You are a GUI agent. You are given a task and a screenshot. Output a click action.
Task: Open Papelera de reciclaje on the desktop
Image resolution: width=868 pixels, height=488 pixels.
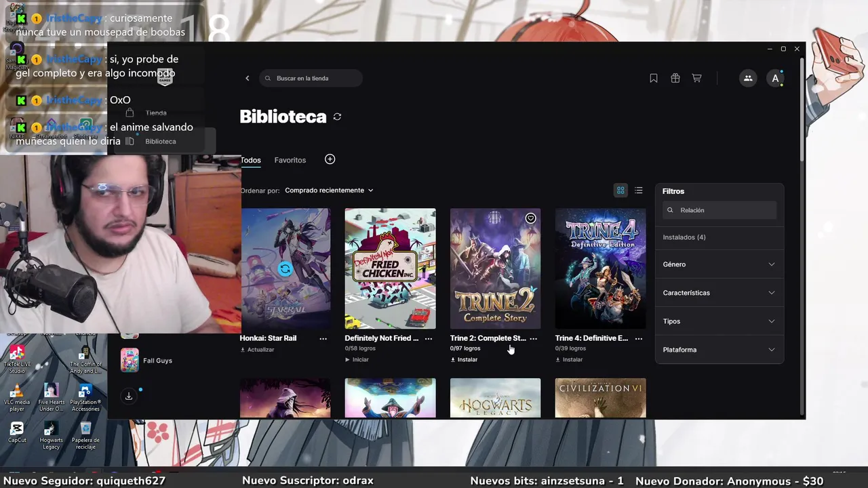coord(85,435)
